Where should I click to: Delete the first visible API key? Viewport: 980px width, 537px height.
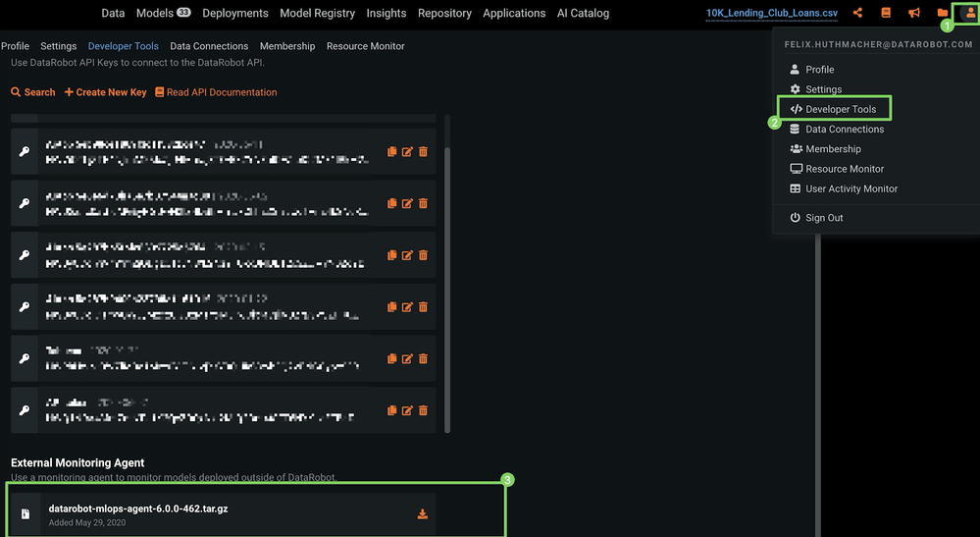click(423, 151)
